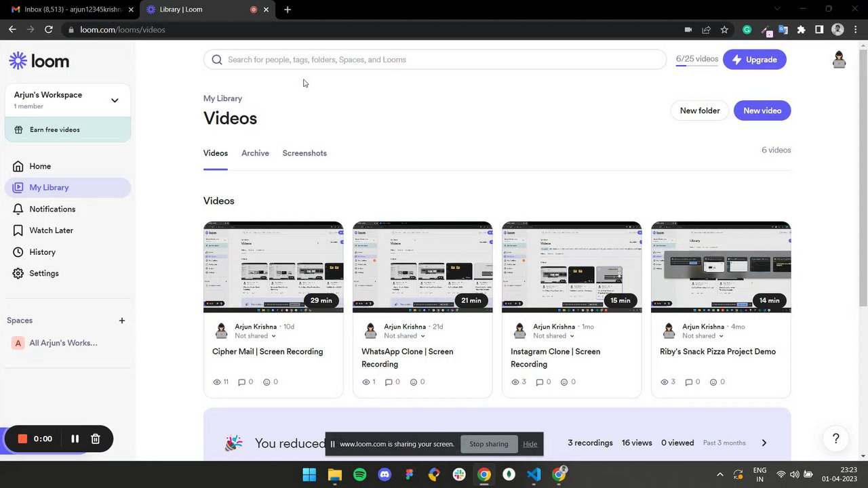
Task: Click the Loom logo
Action: tap(39, 61)
